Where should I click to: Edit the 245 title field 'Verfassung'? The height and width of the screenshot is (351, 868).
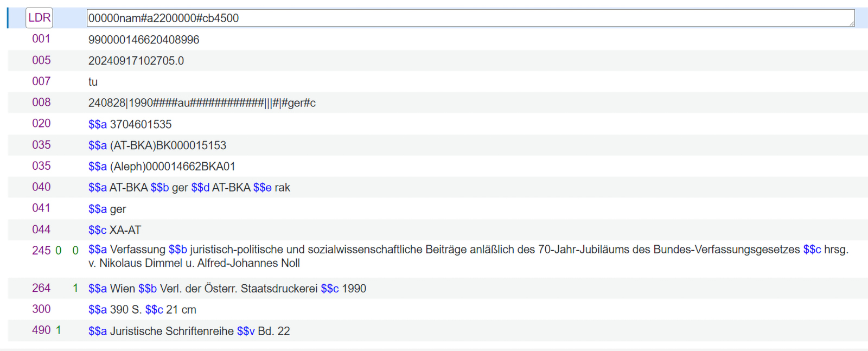(137, 250)
